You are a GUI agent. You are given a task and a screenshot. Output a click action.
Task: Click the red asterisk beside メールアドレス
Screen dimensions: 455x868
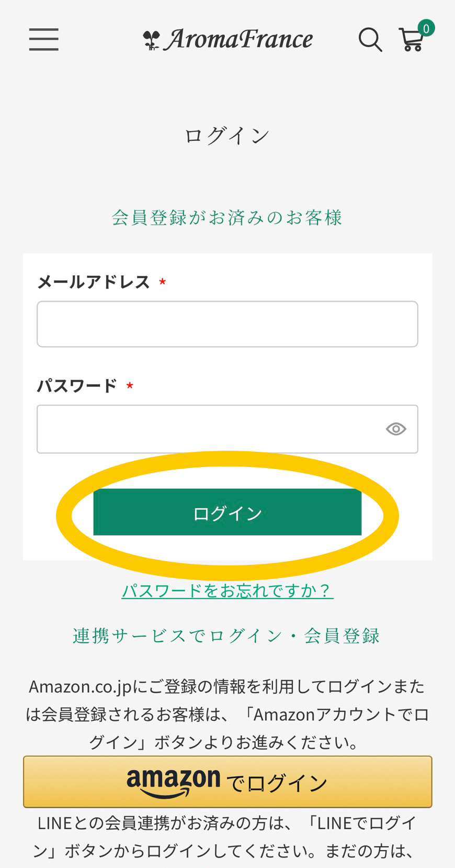click(163, 283)
